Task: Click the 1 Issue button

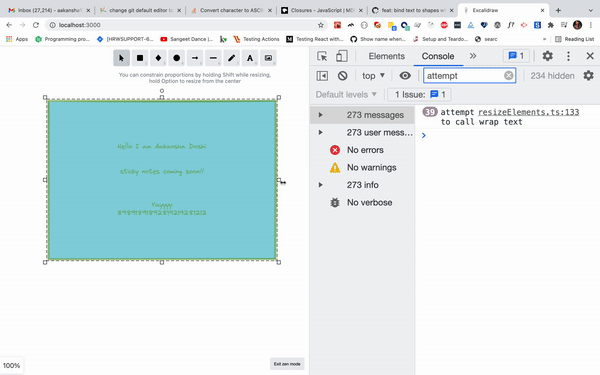Action: coord(419,95)
